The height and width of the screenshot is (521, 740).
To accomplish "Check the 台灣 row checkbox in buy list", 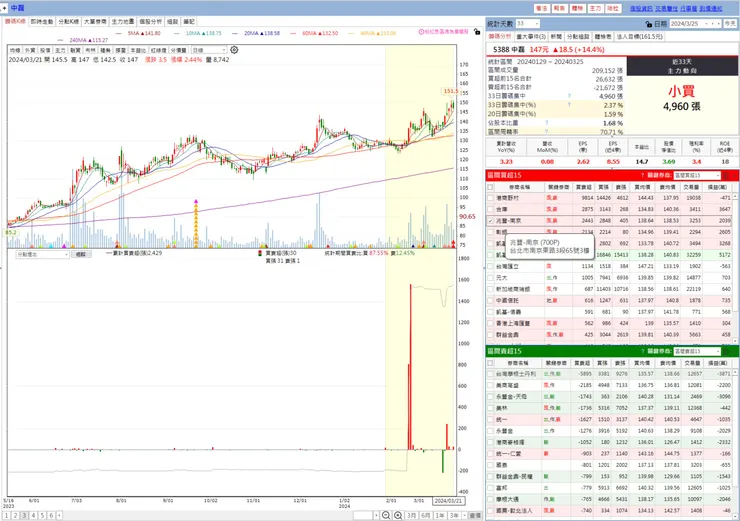I will coord(490,210).
